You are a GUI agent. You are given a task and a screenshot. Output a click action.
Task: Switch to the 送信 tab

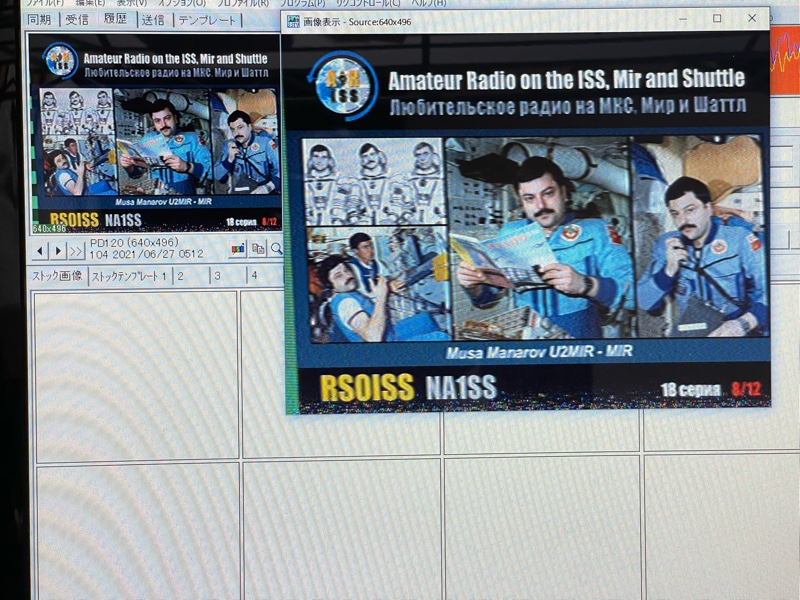(x=153, y=20)
